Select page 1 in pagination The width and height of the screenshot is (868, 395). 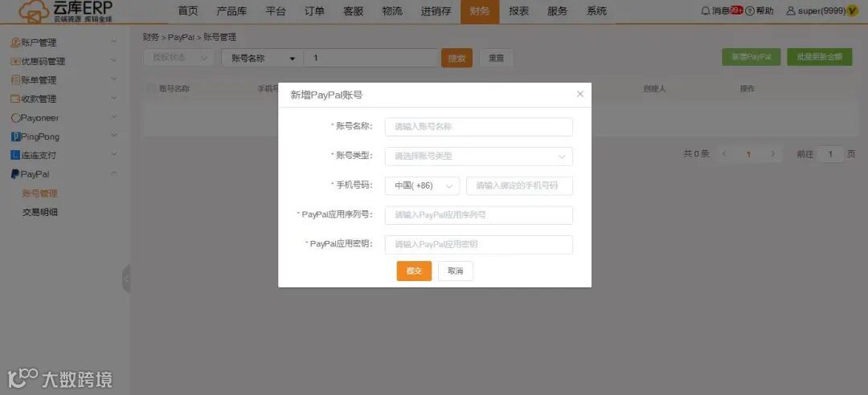tap(748, 154)
